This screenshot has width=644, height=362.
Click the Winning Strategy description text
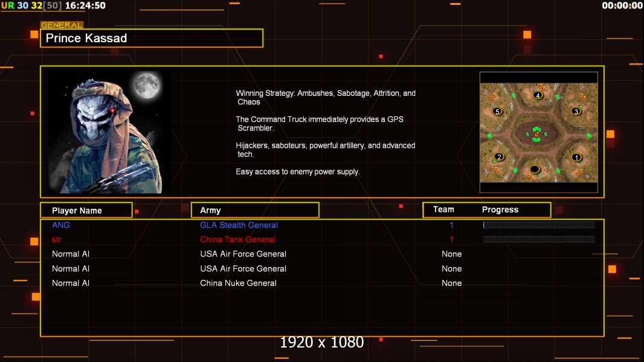click(x=325, y=98)
